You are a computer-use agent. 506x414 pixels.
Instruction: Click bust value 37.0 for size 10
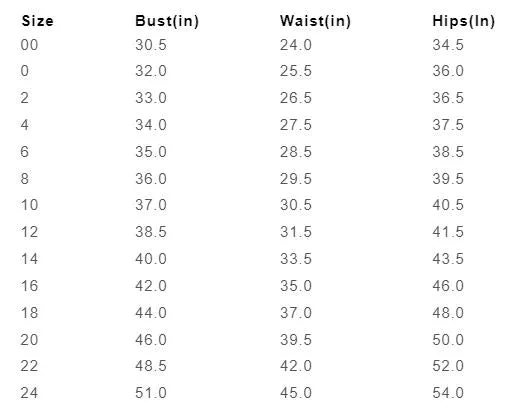[x=151, y=205]
